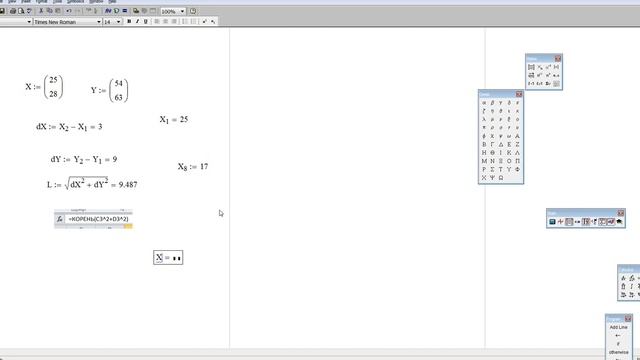Open the Programming palette from Math toolbar
The width and height of the screenshot is (640, 360).
pos(602,222)
